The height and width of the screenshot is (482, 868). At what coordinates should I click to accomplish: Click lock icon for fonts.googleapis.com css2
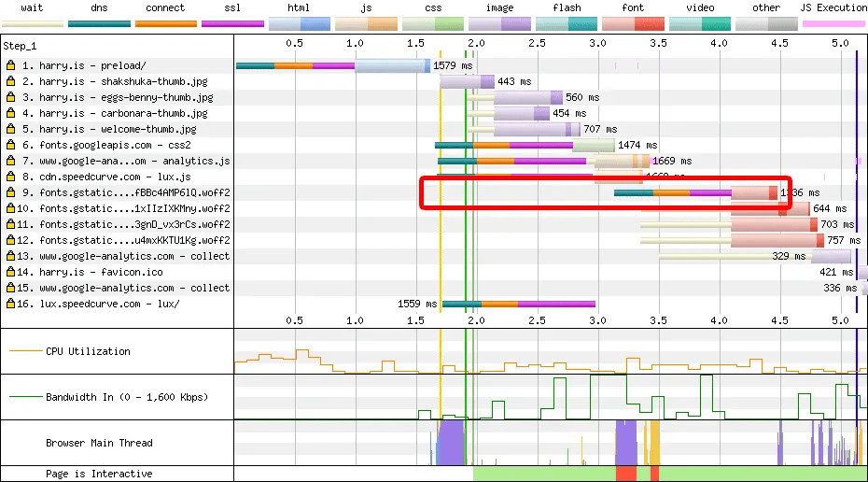click(10, 145)
